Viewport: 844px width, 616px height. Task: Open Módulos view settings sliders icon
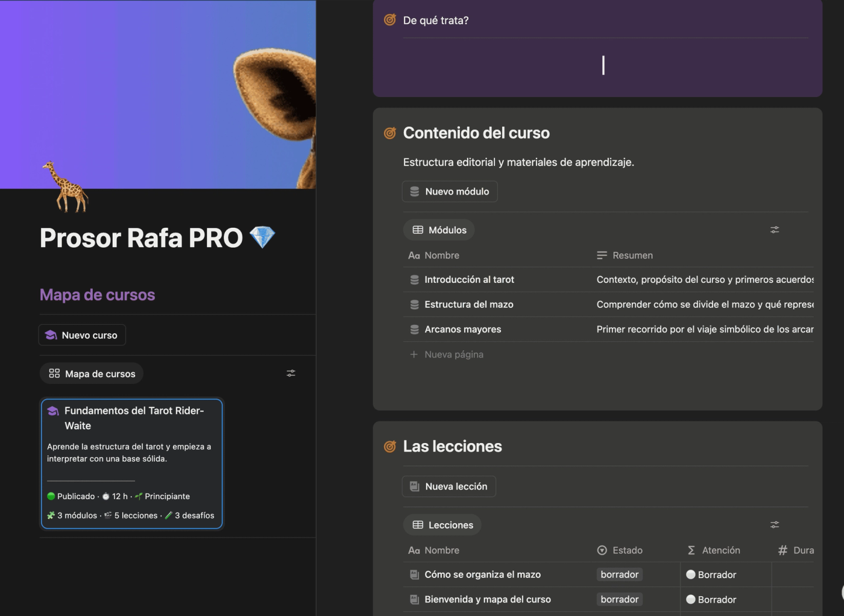click(x=775, y=230)
